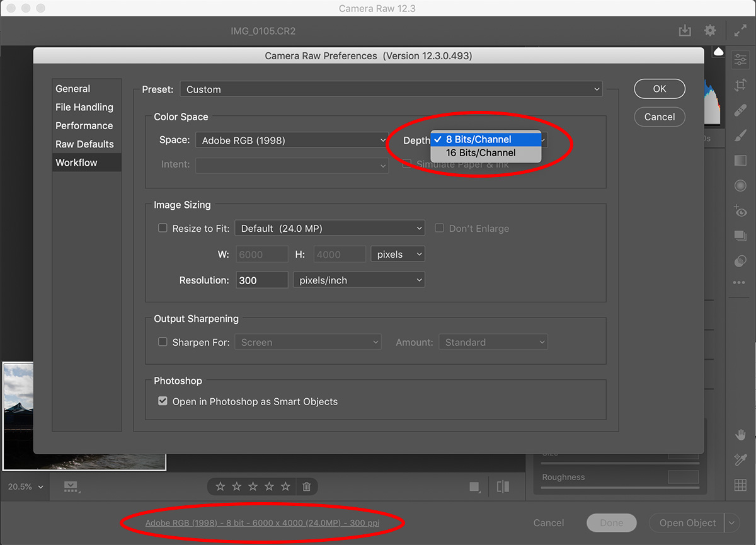
Task: Click the workflow options link at bottom
Action: point(262,522)
